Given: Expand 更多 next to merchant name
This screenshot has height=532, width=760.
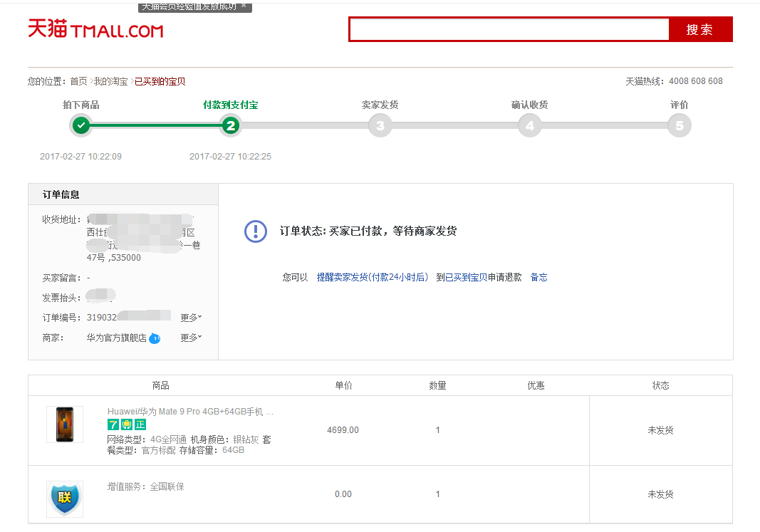Looking at the screenshot, I should point(191,338).
